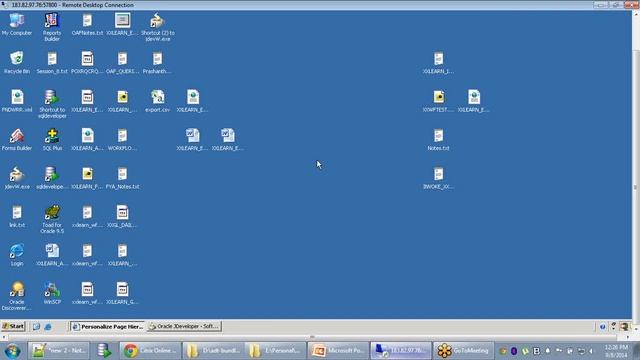
Task: Click the host taskbar clock
Action: 616,351
